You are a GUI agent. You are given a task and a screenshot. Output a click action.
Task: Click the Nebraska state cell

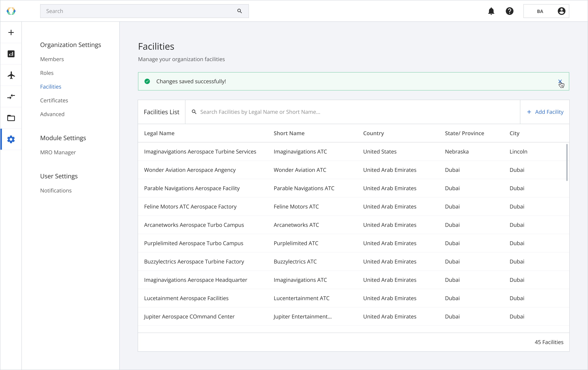pos(457,151)
